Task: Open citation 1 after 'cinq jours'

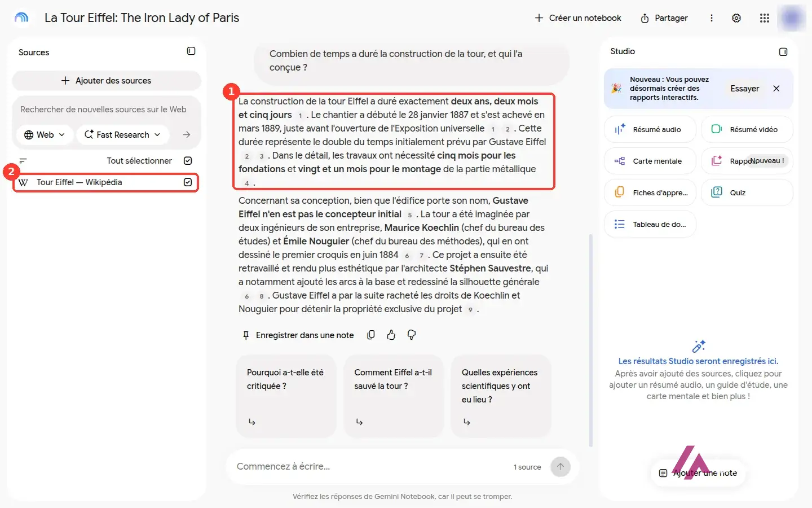Action: (x=300, y=116)
